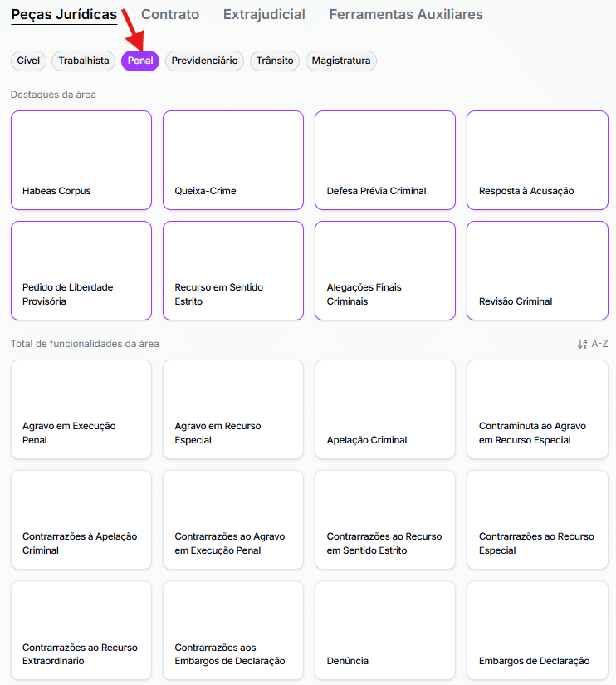Open Resposta à Acusação card
616x685 pixels.
pos(537,160)
